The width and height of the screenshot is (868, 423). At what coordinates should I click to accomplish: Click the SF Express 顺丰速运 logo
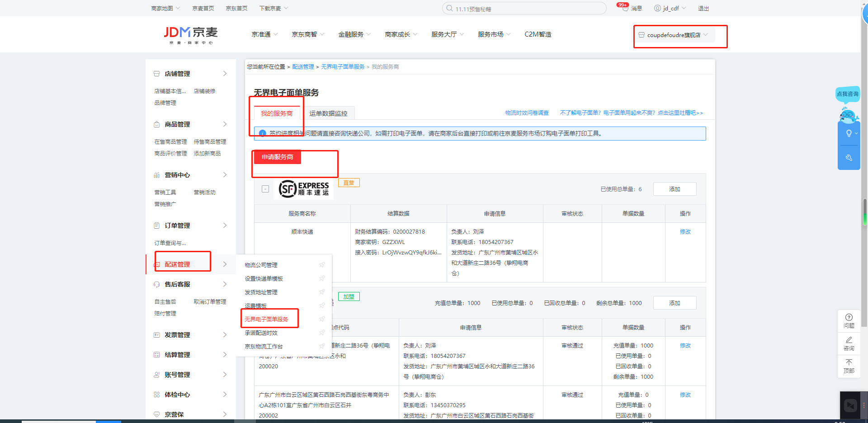pos(304,188)
